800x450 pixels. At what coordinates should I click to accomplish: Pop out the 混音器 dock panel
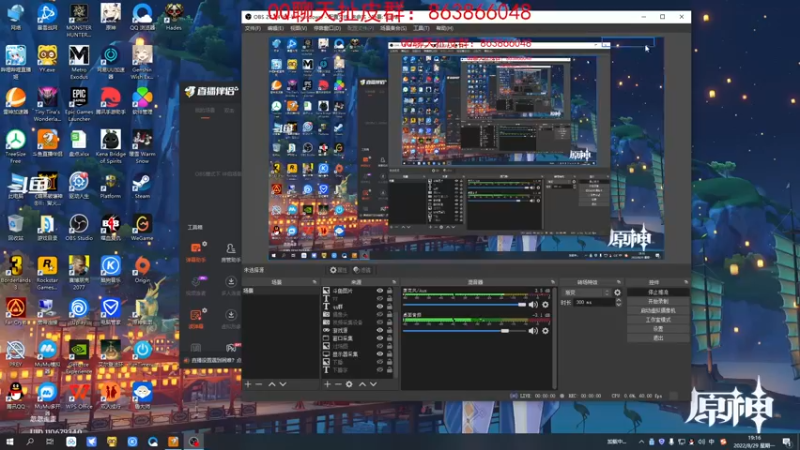[553, 282]
